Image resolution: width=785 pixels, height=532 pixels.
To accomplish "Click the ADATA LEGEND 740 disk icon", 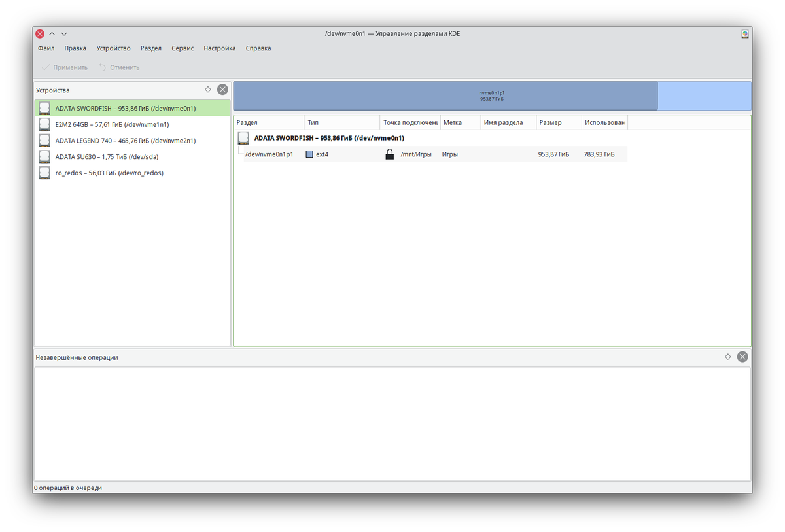I will (44, 141).
